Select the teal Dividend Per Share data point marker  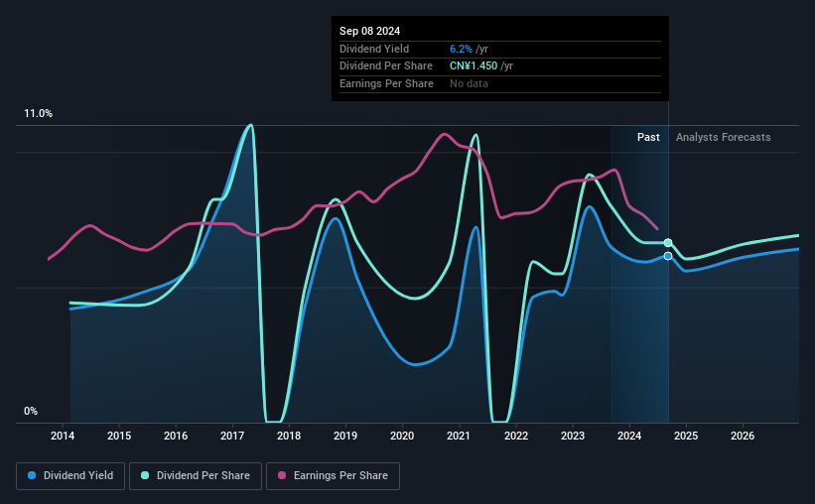point(668,243)
